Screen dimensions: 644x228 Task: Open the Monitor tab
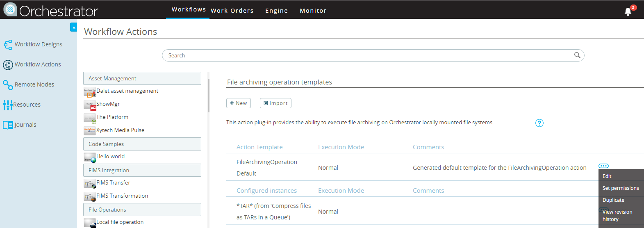[313, 11]
